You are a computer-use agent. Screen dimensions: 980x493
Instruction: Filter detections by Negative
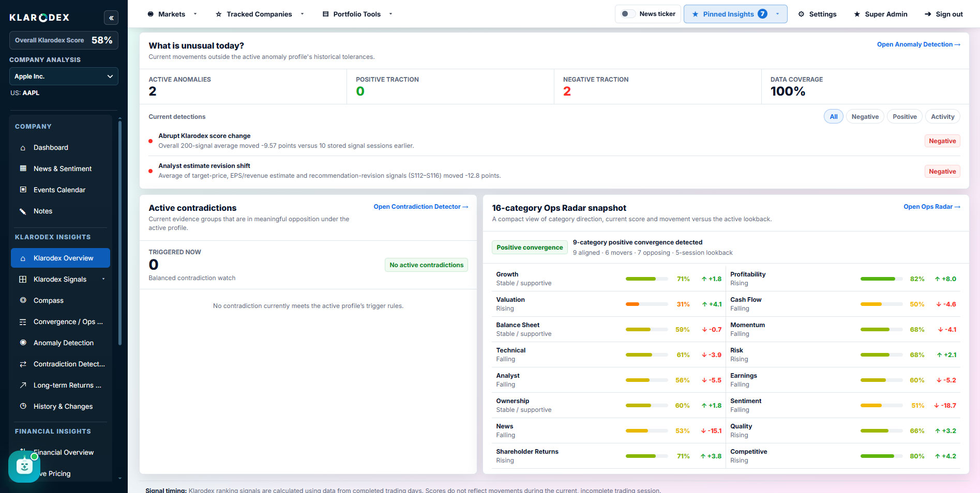point(865,117)
